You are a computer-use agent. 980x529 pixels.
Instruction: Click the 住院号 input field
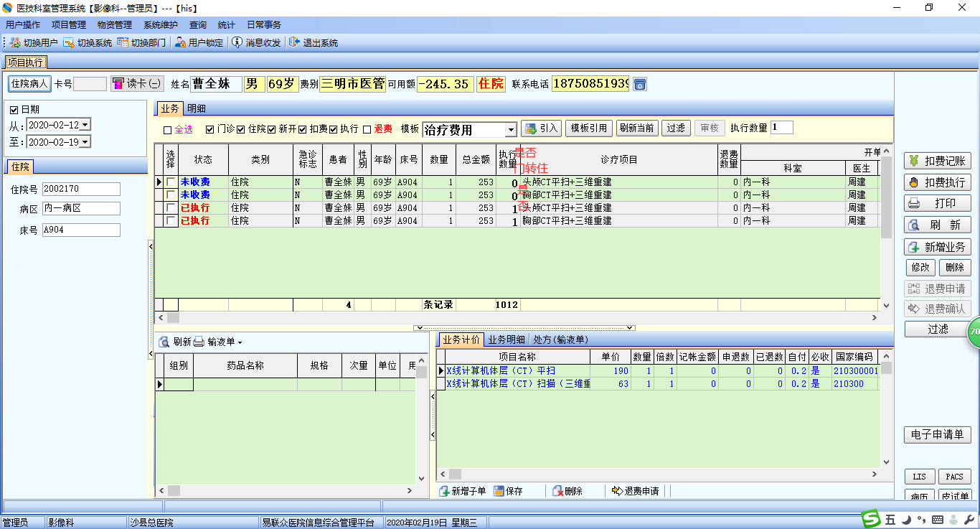pyautogui.click(x=81, y=189)
